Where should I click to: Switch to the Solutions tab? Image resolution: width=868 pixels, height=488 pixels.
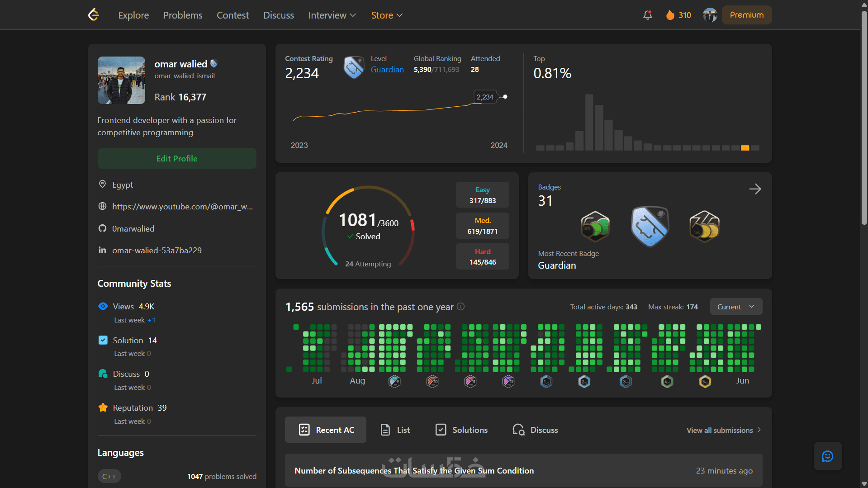[x=461, y=430]
